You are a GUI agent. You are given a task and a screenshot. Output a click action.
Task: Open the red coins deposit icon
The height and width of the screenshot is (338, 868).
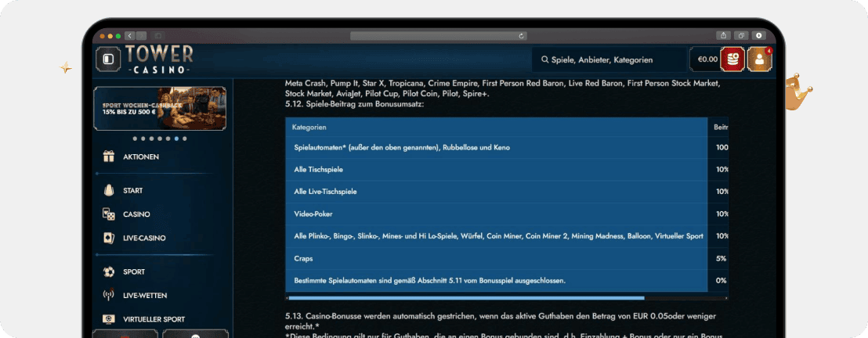[x=732, y=59]
